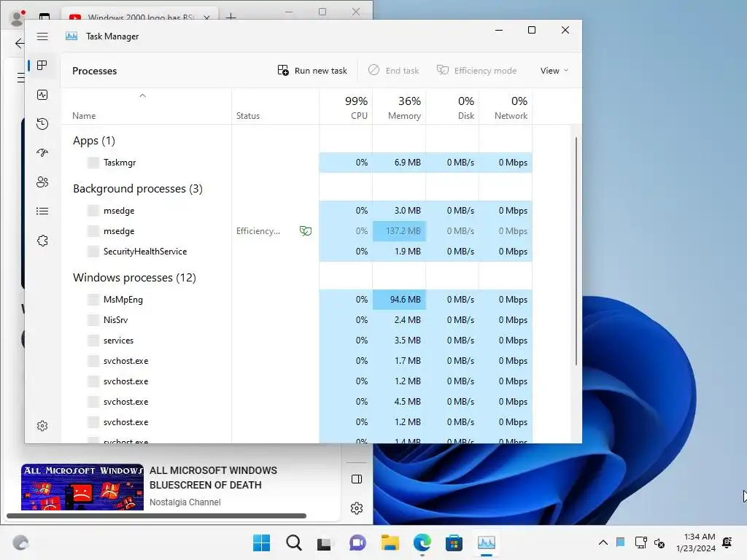Viewport: 747px width, 560px height.
Task: Open the Services sidebar icon
Action: tap(42, 241)
